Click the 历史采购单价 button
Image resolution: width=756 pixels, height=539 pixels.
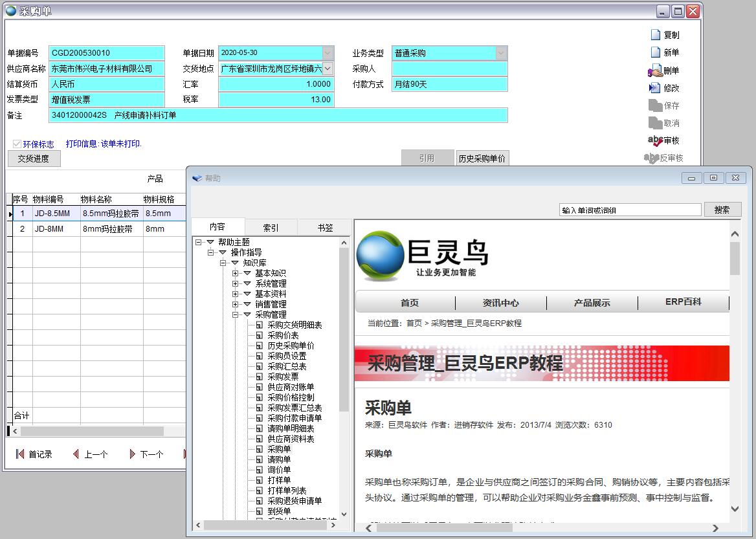click(x=482, y=159)
